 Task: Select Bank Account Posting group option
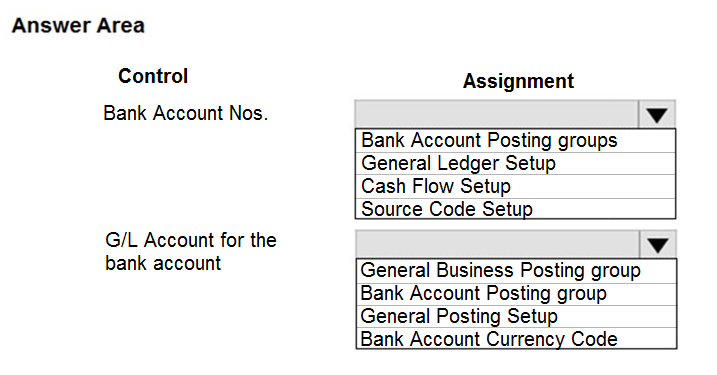click(516, 294)
